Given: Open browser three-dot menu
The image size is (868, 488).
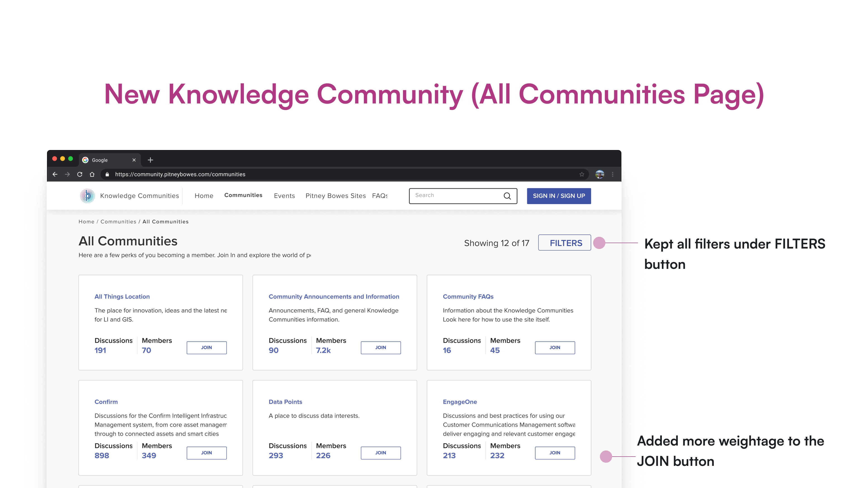Looking at the screenshot, I should coord(613,174).
